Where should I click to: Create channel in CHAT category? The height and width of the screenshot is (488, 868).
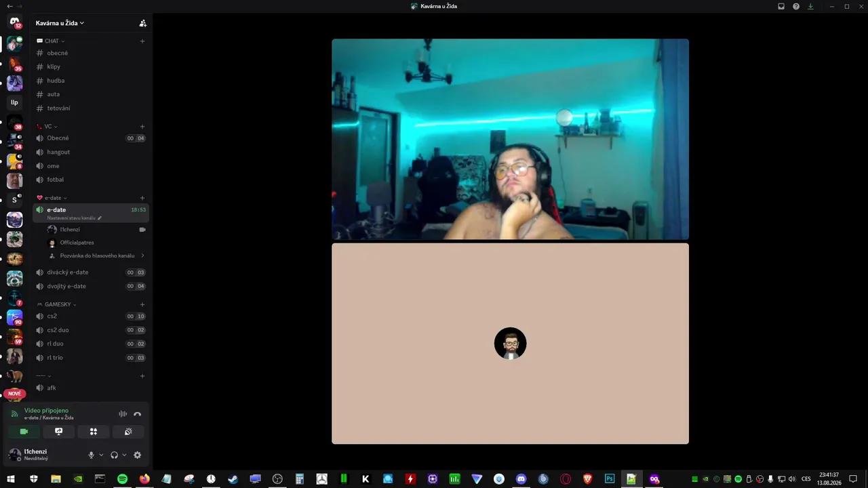click(x=142, y=41)
